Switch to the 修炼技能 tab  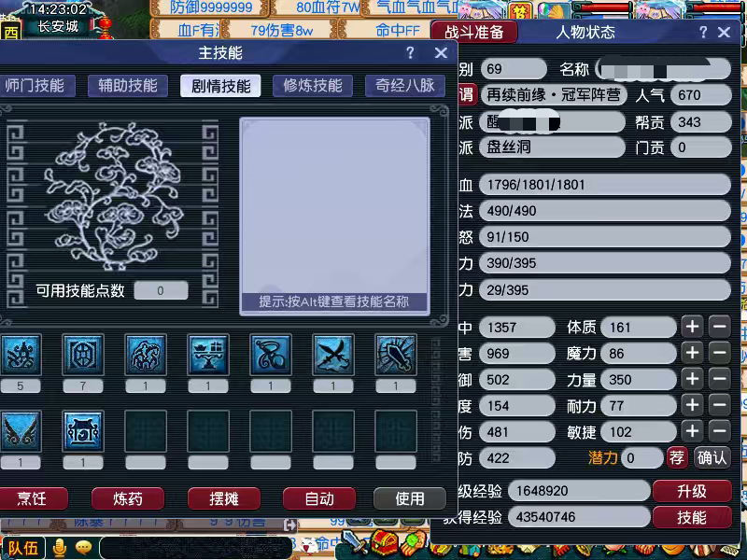(313, 86)
